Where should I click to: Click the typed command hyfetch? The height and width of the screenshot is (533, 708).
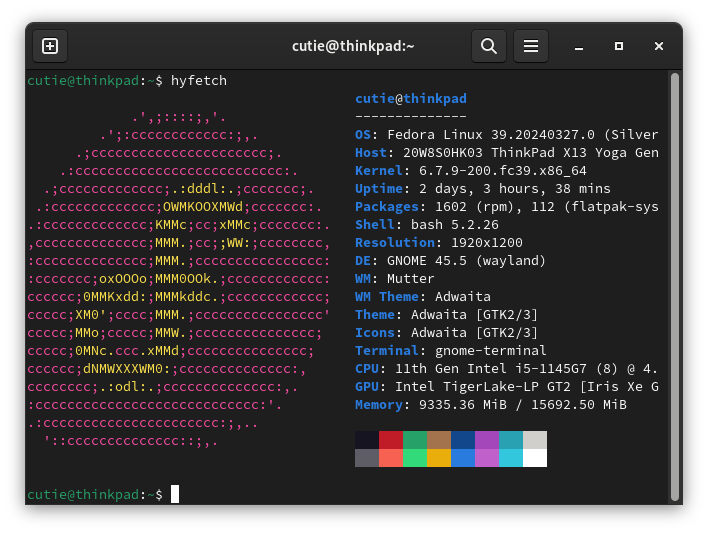pos(199,81)
